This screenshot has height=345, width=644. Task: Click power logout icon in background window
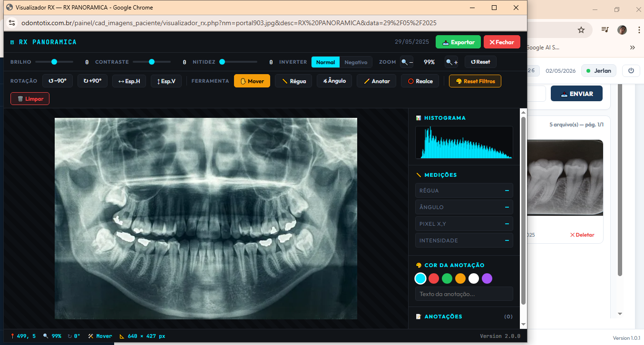(x=631, y=70)
